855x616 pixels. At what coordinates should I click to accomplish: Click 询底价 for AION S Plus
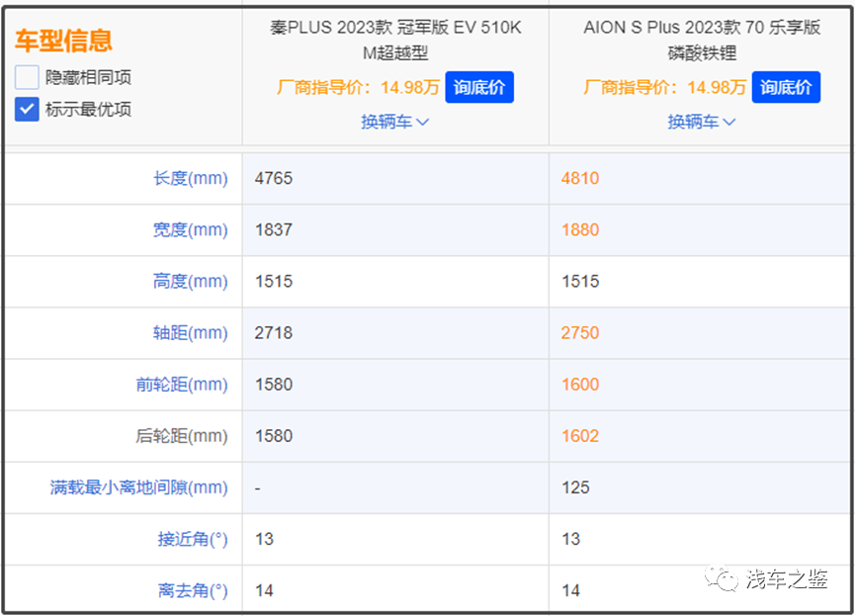[x=786, y=87]
